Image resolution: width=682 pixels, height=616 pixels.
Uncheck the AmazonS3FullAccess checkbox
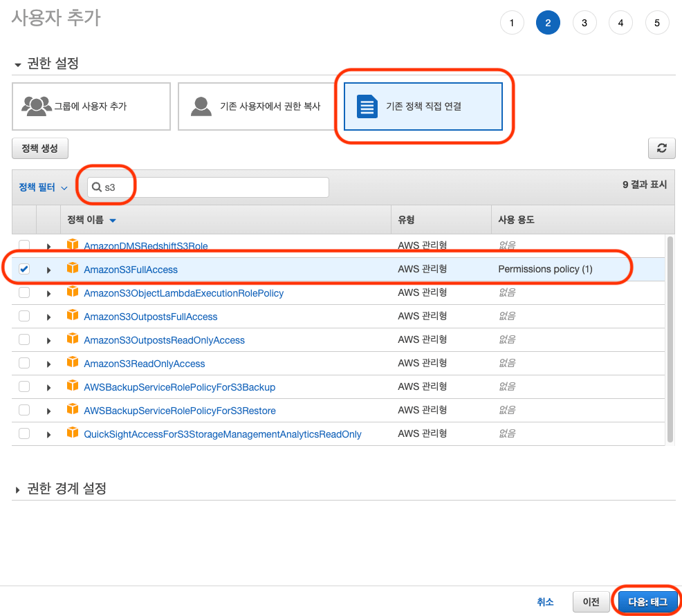(24, 270)
